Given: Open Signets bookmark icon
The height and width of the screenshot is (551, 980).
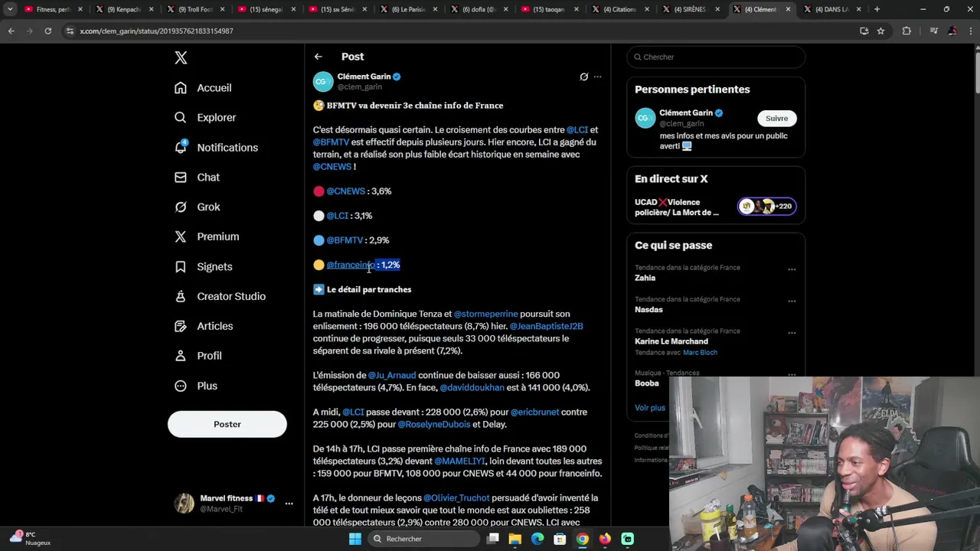Looking at the screenshot, I should [181, 266].
